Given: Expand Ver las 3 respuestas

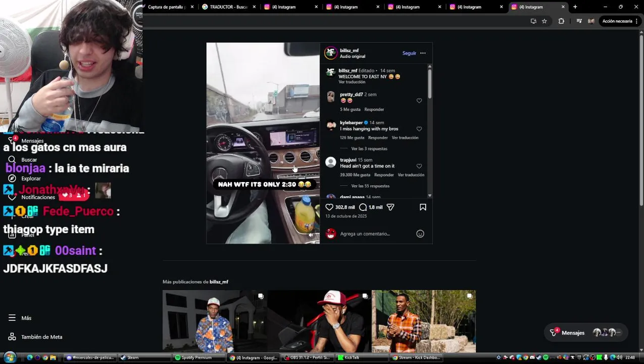Looking at the screenshot, I should coord(369,149).
